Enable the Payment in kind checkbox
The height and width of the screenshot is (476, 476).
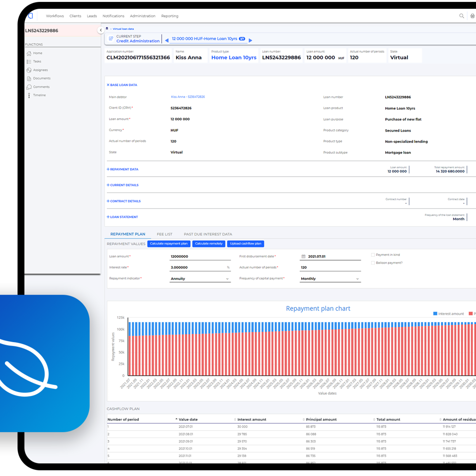click(x=373, y=255)
